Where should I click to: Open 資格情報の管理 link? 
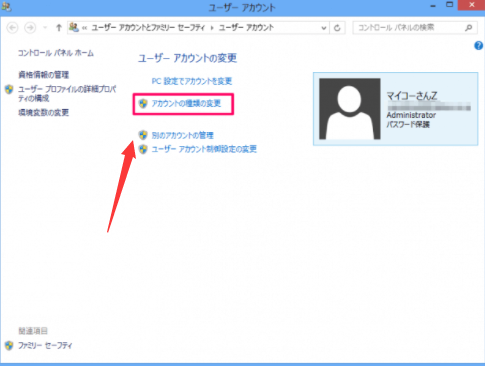coord(43,75)
